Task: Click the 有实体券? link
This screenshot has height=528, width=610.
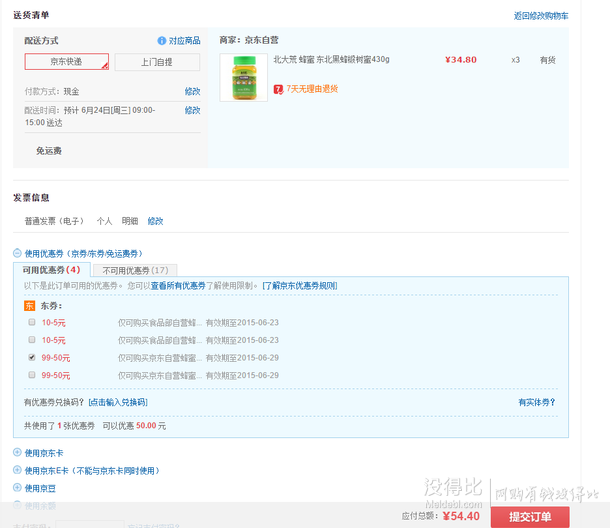Action: coord(536,402)
